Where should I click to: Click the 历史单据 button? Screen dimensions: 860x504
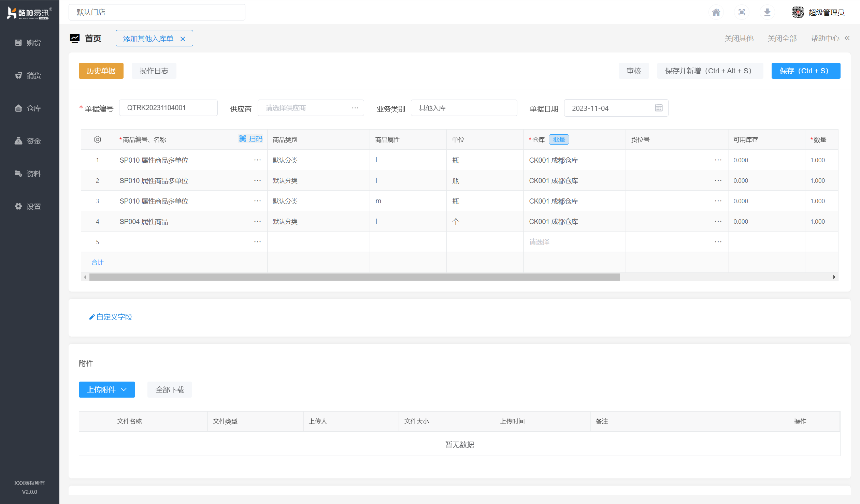[101, 71]
